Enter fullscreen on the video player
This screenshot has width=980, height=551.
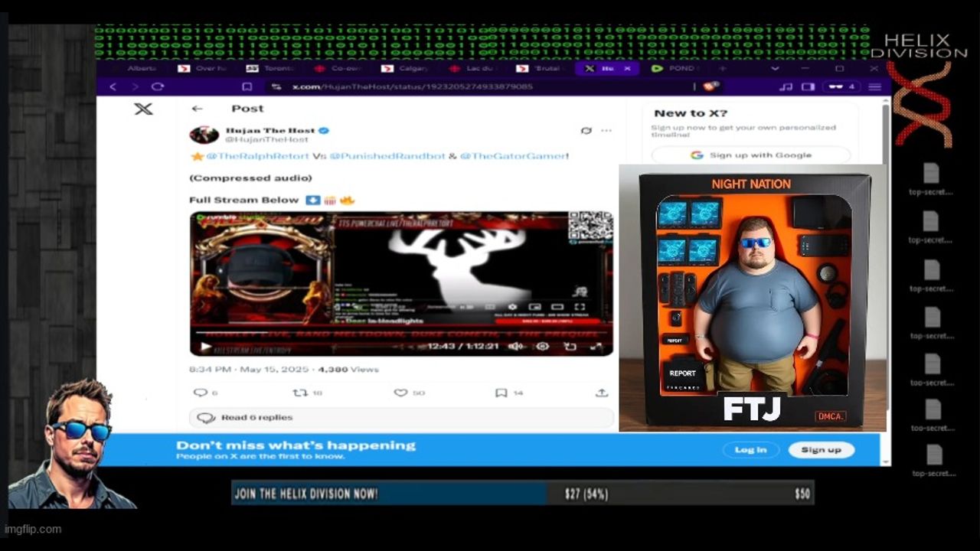596,347
